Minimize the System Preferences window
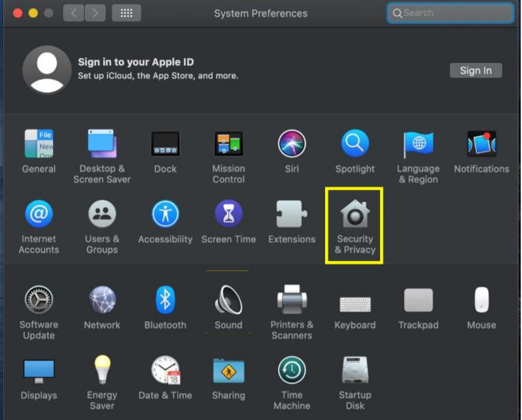The height and width of the screenshot is (420, 522). (33, 13)
